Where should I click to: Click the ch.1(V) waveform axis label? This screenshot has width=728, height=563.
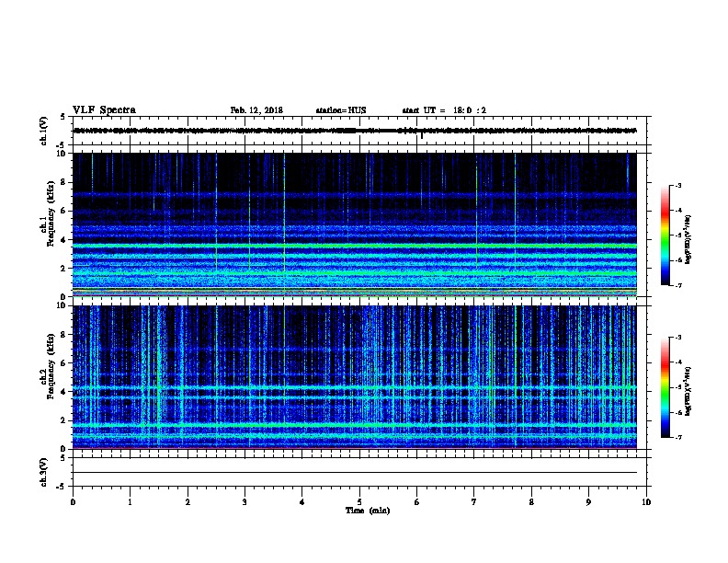click(x=43, y=131)
